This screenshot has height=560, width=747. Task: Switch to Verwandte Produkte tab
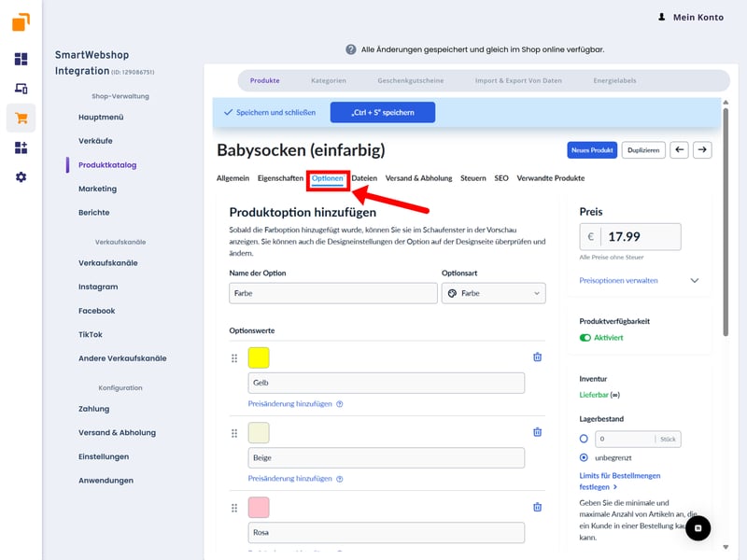pyautogui.click(x=551, y=178)
